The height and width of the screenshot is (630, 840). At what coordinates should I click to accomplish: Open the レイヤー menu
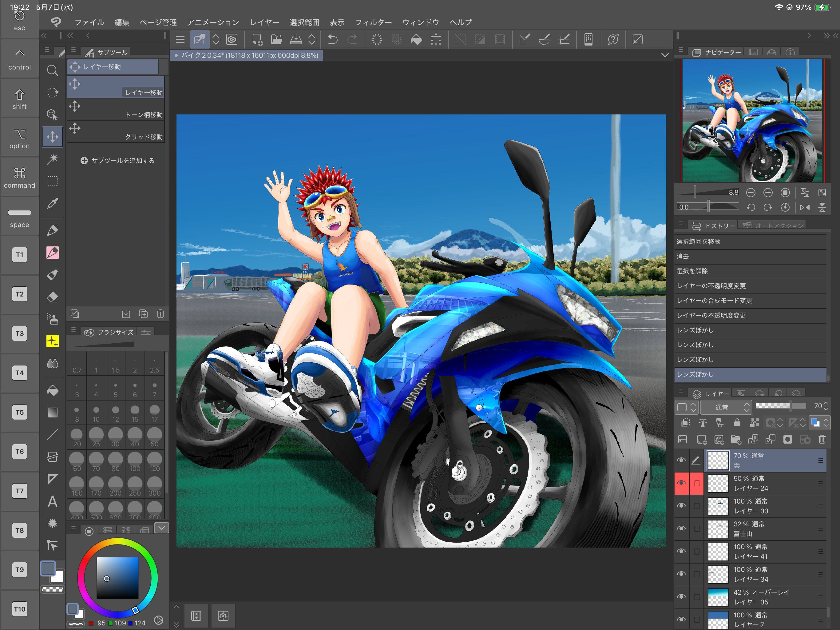(265, 22)
